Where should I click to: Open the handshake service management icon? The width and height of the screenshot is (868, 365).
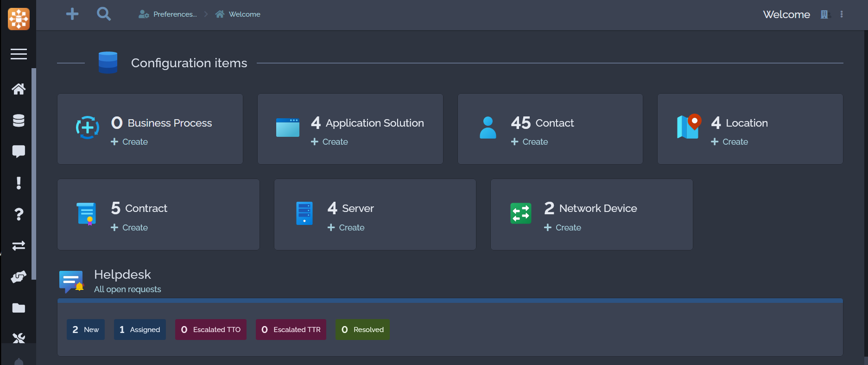[x=19, y=277]
